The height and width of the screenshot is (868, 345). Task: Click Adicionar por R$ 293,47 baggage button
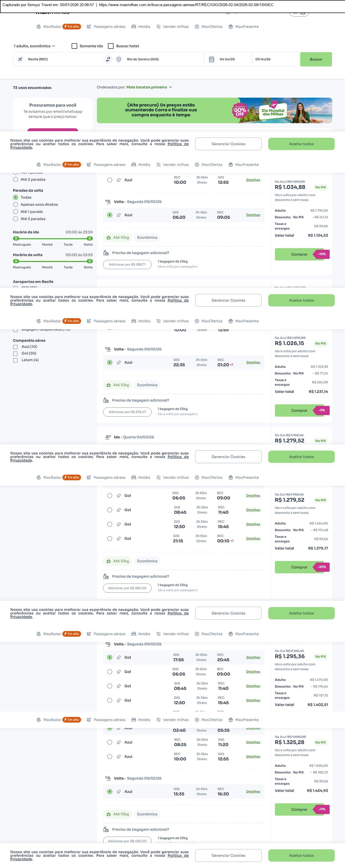(x=127, y=412)
